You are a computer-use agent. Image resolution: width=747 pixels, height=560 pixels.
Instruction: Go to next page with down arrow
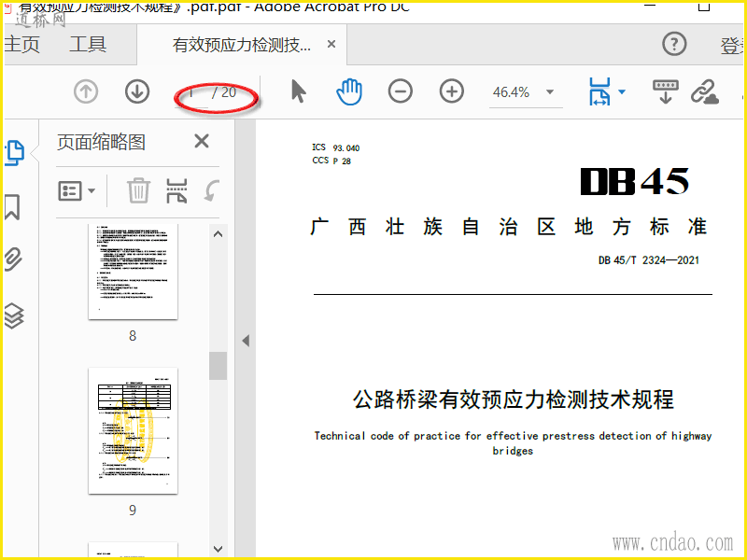click(137, 91)
